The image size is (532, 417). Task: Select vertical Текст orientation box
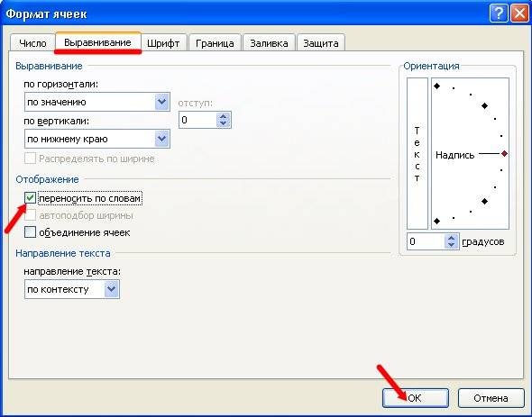(417, 153)
